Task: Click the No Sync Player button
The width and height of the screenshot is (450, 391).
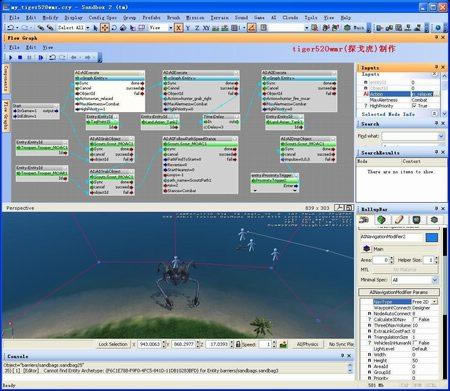Action: click(x=340, y=344)
